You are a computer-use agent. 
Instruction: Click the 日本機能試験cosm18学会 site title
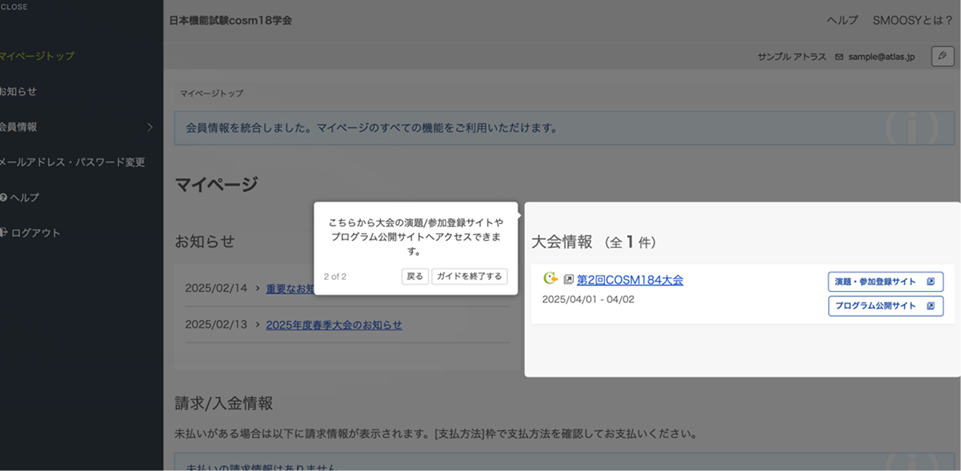click(x=230, y=20)
